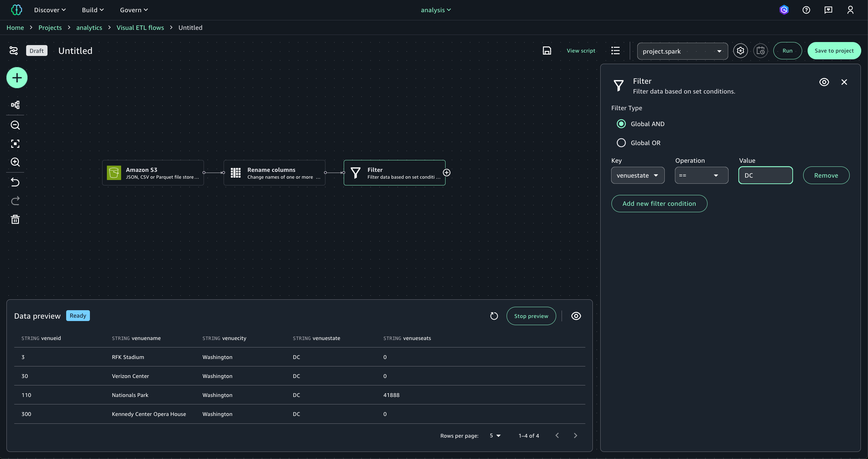The height and width of the screenshot is (459, 868).
Task: Click the View script link
Action: (581, 51)
